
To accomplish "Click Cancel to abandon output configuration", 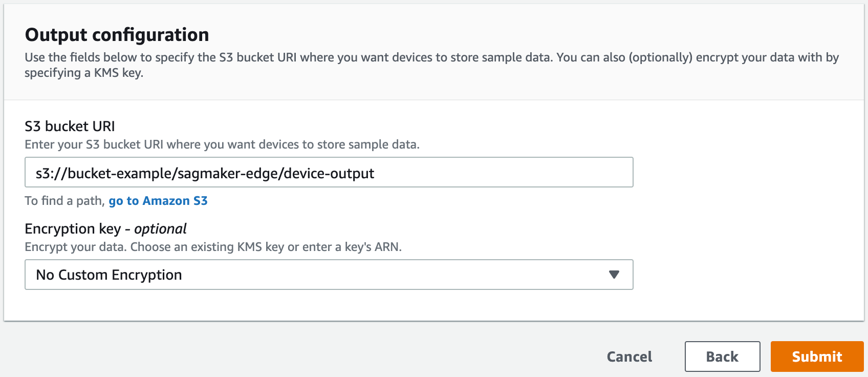I will [628, 357].
